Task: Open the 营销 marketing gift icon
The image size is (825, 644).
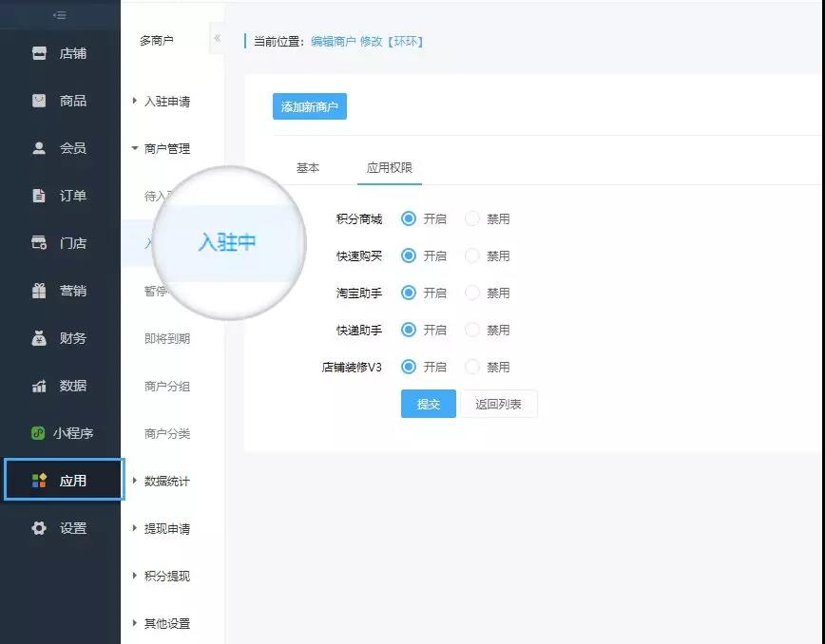Action: tap(39, 291)
